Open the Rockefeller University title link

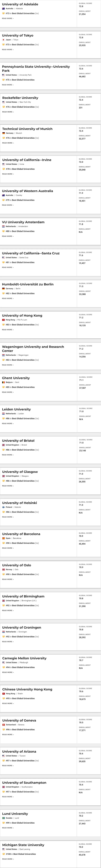[x=20, y=98]
